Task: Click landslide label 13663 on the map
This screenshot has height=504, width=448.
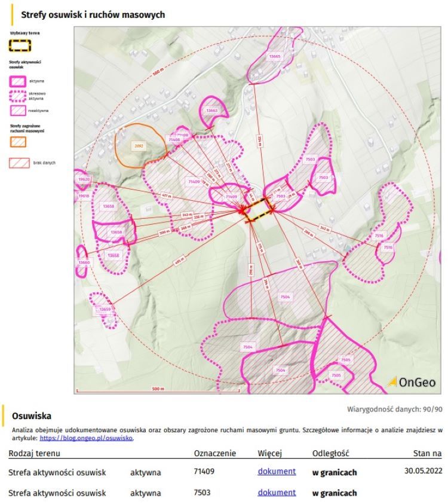Action: [x=212, y=111]
